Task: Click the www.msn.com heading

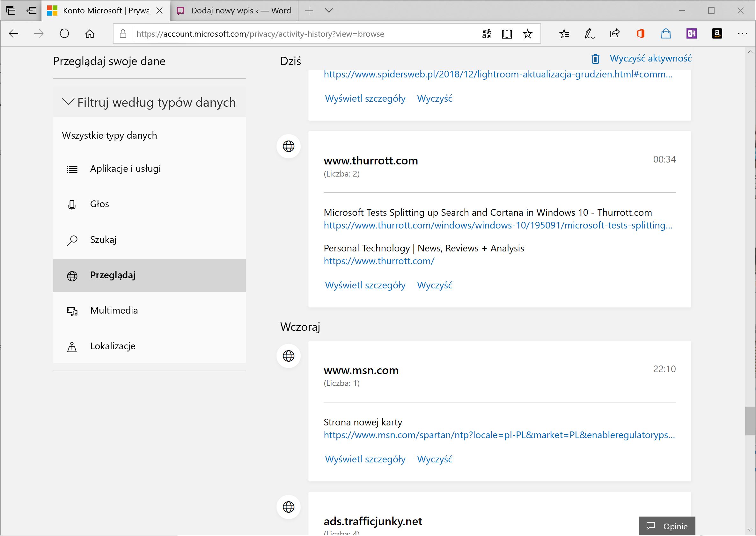Action: tap(361, 370)
